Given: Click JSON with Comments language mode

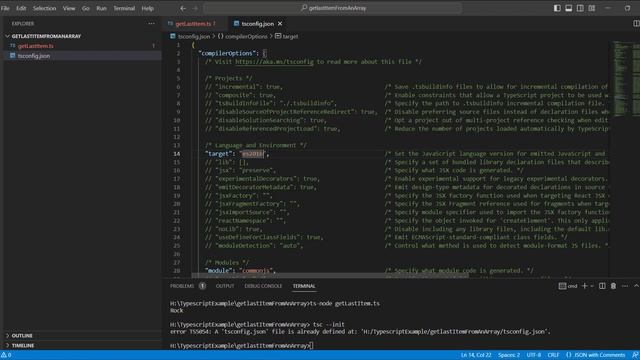Looking at the screenshot, I should (x=596, y=355).
